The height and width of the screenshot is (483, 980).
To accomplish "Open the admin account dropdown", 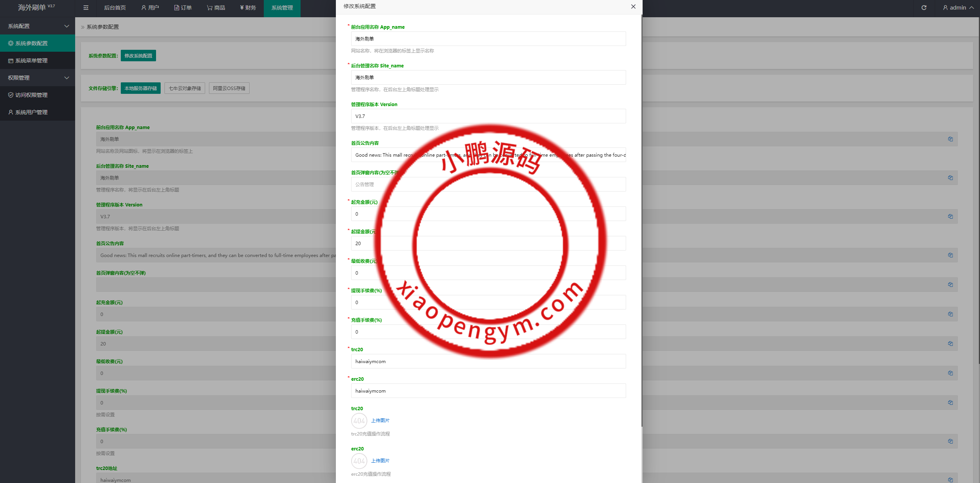I will coord(958,8).
